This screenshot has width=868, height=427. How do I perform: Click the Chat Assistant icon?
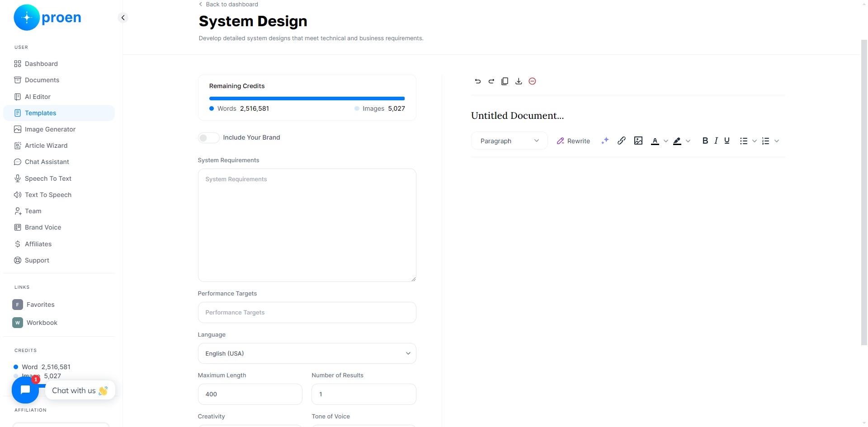(x=18, y=162)
